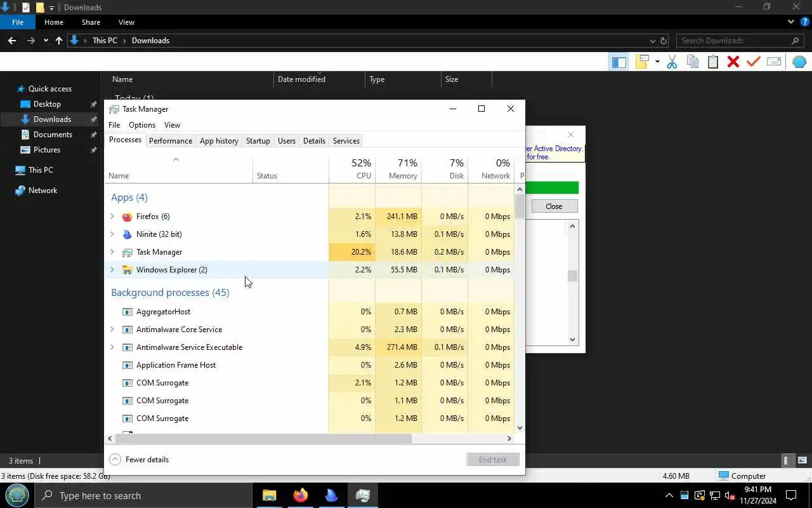This screenshot has height=508, width=812.
Task: Show hidden tray icons chevron
Action: click(669, 496)
